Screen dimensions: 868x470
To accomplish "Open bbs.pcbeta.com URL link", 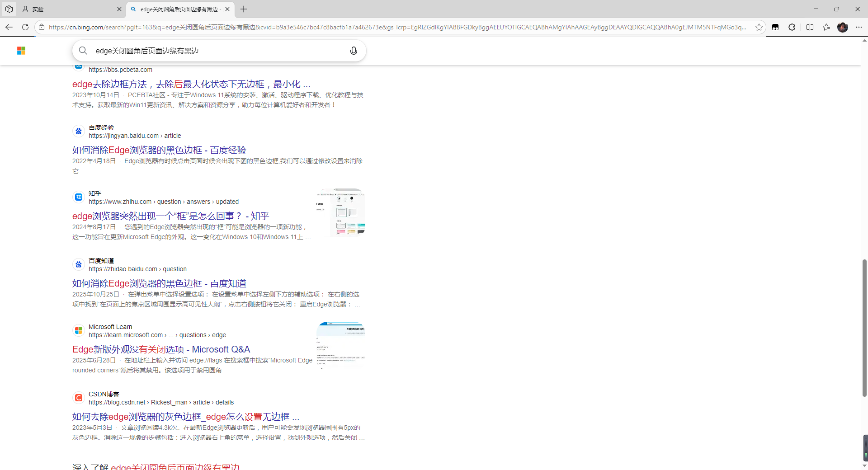I will pos(120,70).
